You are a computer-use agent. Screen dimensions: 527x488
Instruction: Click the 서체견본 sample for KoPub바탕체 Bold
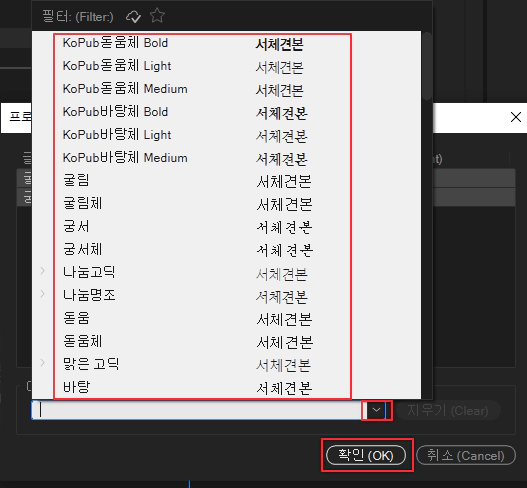point(282,113)
